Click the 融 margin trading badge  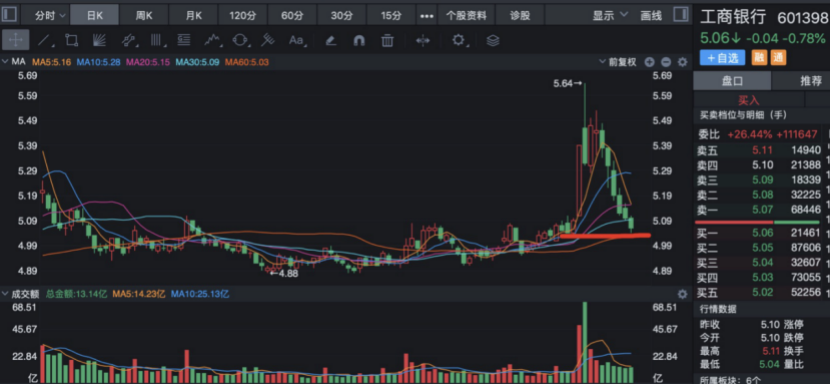759,57
